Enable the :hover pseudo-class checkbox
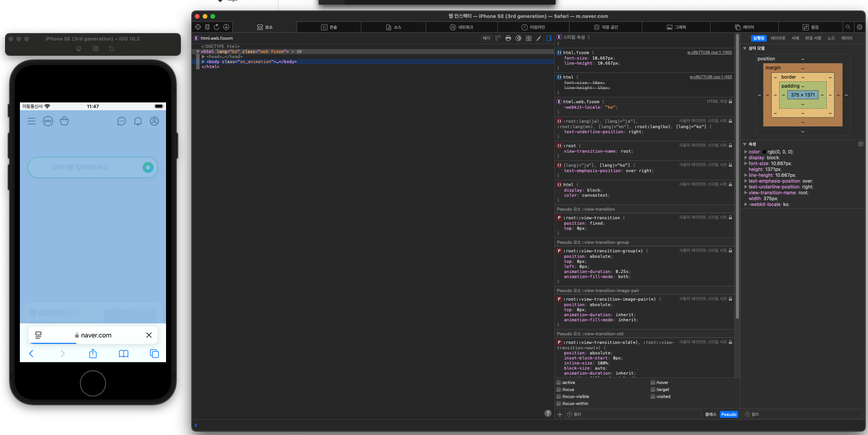The width and height of the screenshot is (868, 435). (x=653, y=382)
